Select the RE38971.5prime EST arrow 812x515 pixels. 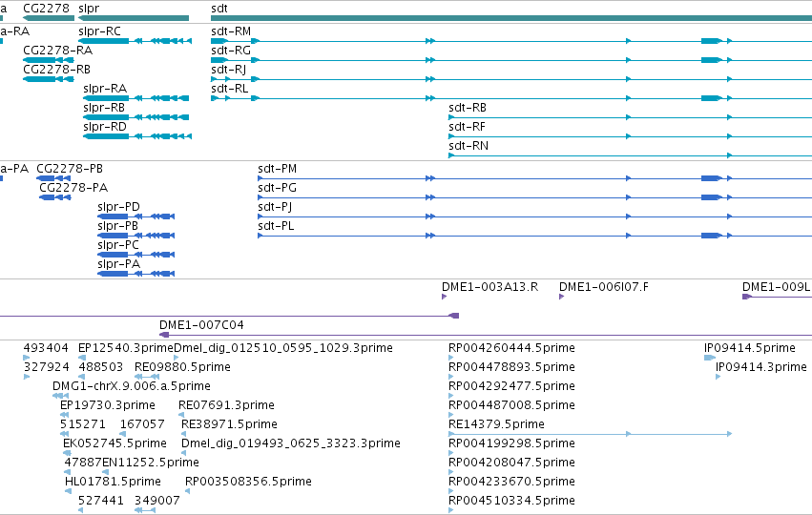[184, 434]
